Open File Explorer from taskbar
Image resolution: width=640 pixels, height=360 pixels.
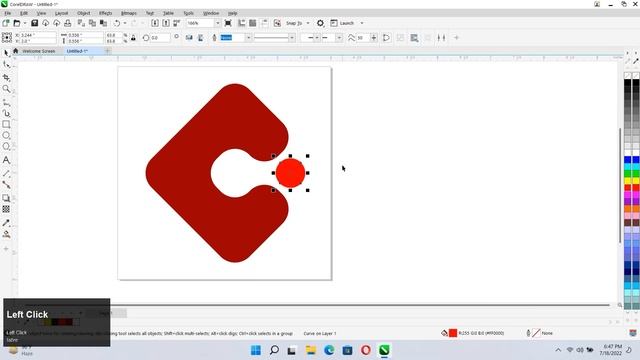311,350
